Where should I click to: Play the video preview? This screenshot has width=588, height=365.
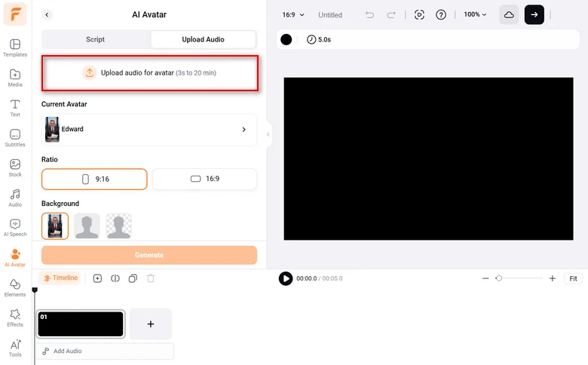(x=286, y=278)
